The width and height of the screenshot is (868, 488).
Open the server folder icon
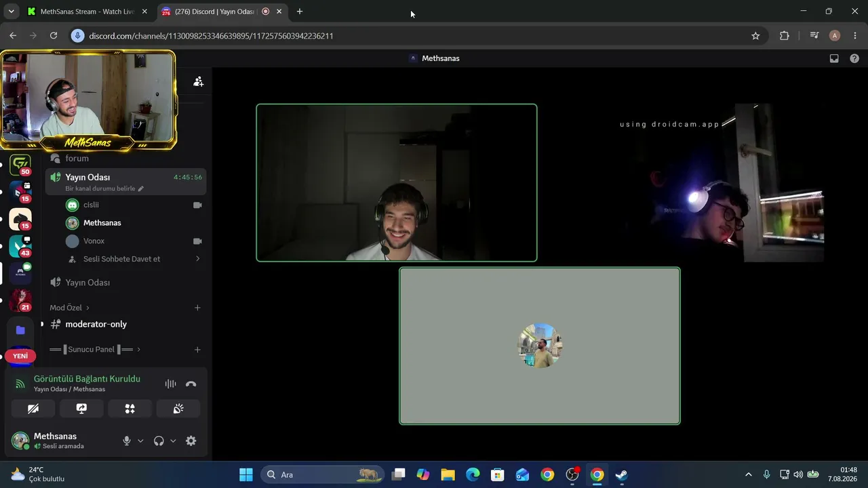point(20,330)
